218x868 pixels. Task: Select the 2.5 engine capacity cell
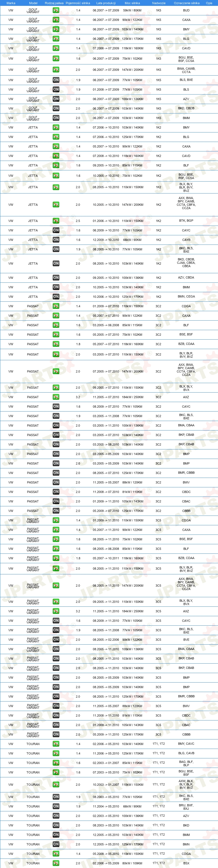coord(78,221)
